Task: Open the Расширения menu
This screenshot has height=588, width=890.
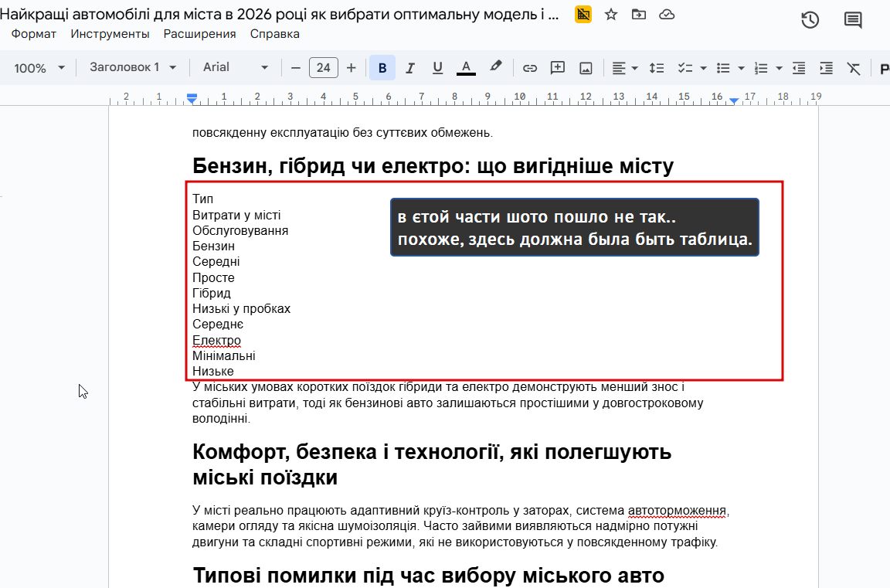Action: point(200,34)
